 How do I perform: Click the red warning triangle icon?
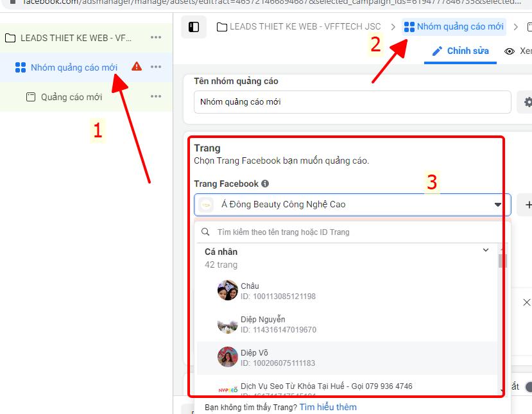coord(137,66)
